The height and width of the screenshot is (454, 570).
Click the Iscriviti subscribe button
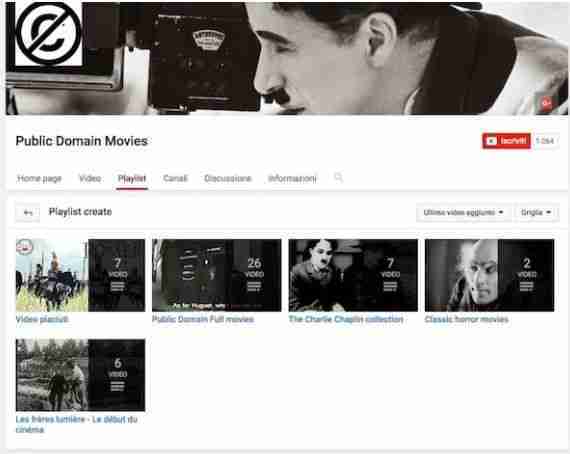click(506, 141)
